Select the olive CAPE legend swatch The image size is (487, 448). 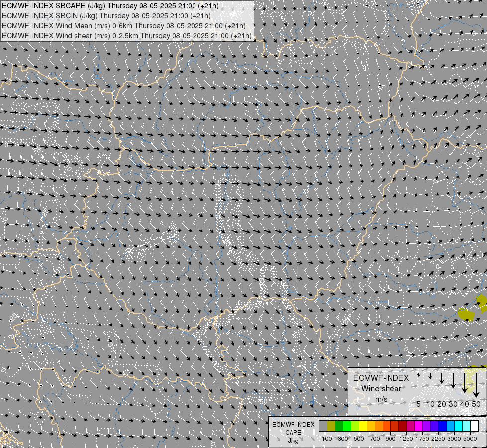(331, 426)
